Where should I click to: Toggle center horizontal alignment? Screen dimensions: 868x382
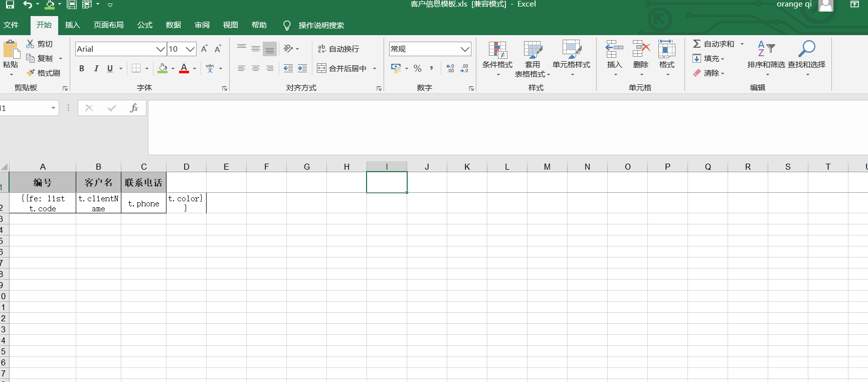(x=256, y=68)
